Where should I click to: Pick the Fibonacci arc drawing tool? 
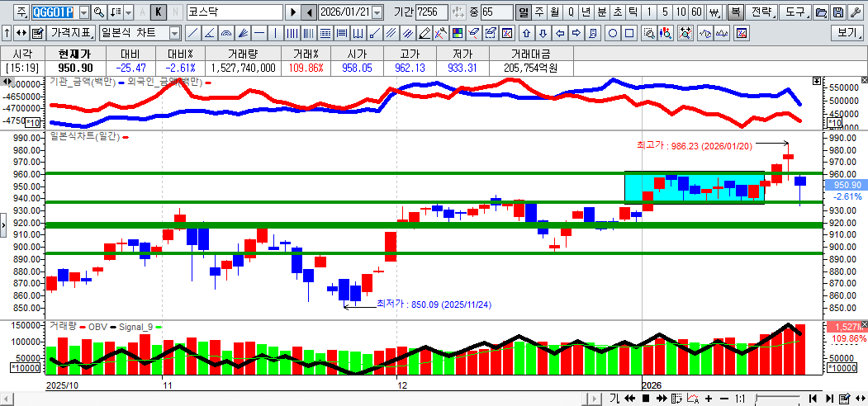tap(225, 33)
